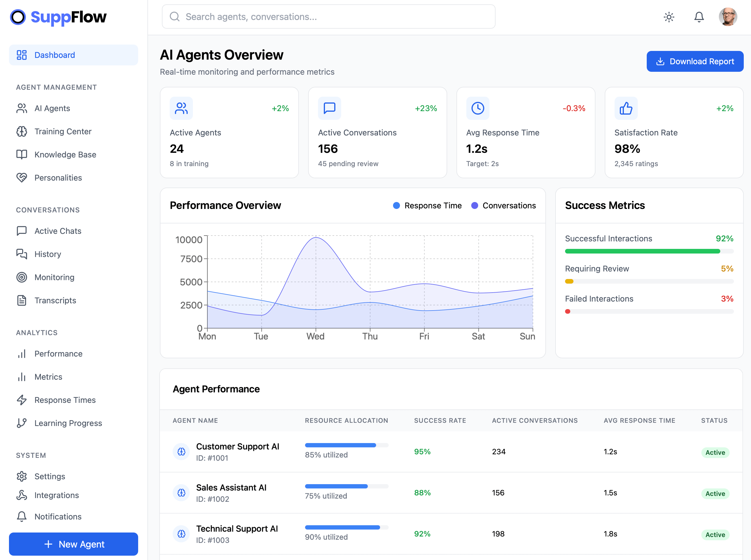Toggle the Conversations chart legend
This screenshot has width=751, height=560.
pos(503,205)
